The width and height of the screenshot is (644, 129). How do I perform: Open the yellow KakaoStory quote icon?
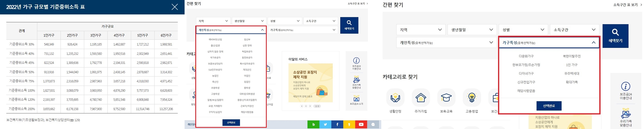point(349,124)
